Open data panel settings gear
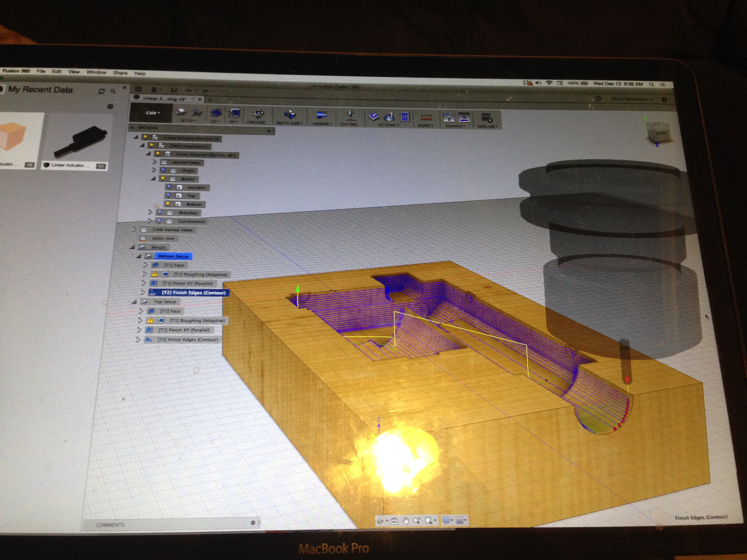This screenshot has width=747, height=560. point(110,106)
